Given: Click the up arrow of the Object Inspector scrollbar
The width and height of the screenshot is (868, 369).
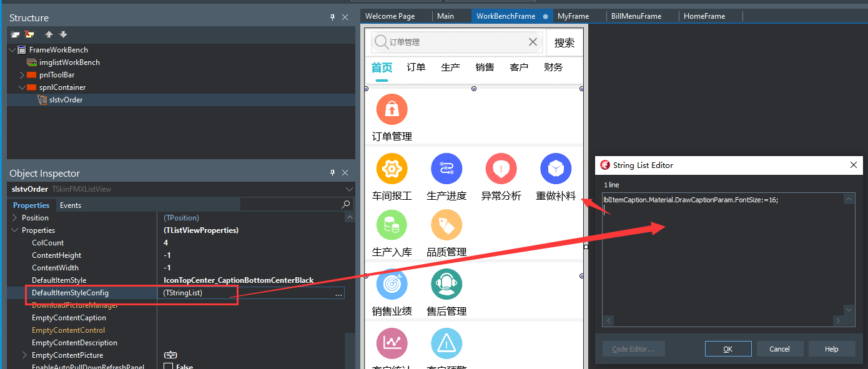Looking at the screenshot, I should click(x=350, y=217).
